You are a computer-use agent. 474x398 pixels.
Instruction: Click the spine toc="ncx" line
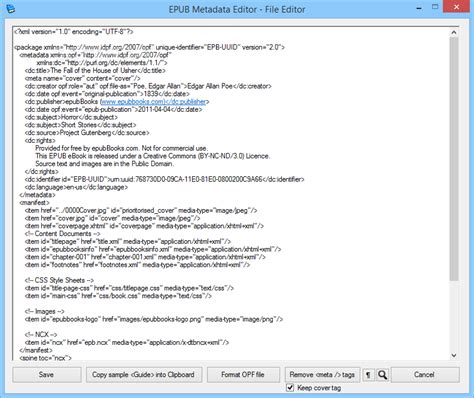(46, 358)
